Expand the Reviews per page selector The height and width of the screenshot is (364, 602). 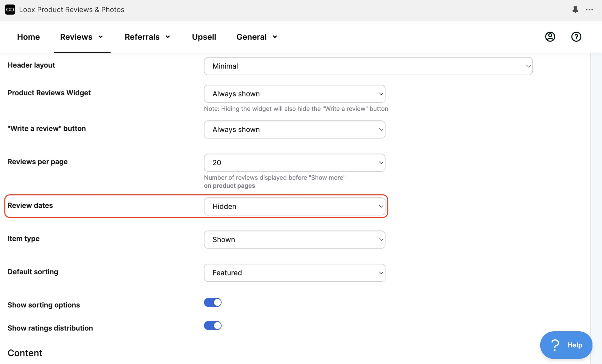[x=294, y=162]
